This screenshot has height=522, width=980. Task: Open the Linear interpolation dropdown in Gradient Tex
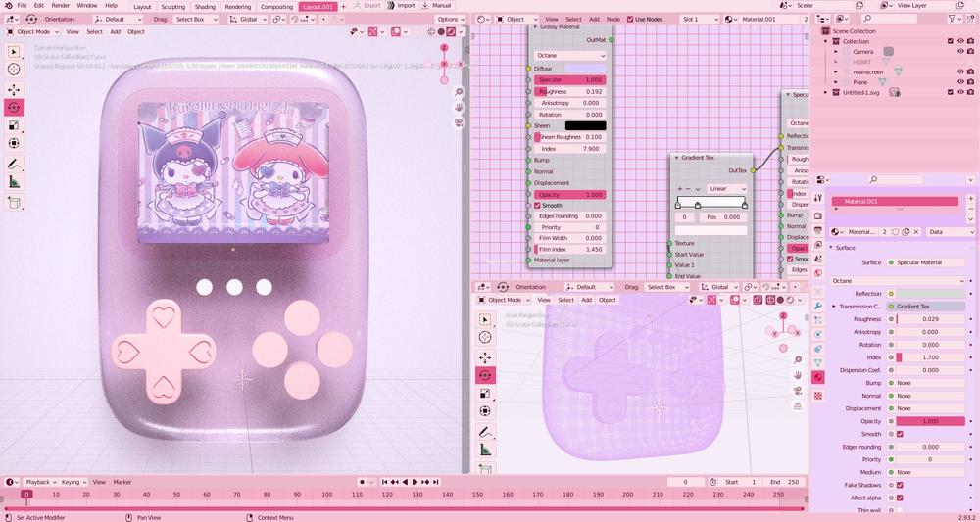click(x=727, y=189)
